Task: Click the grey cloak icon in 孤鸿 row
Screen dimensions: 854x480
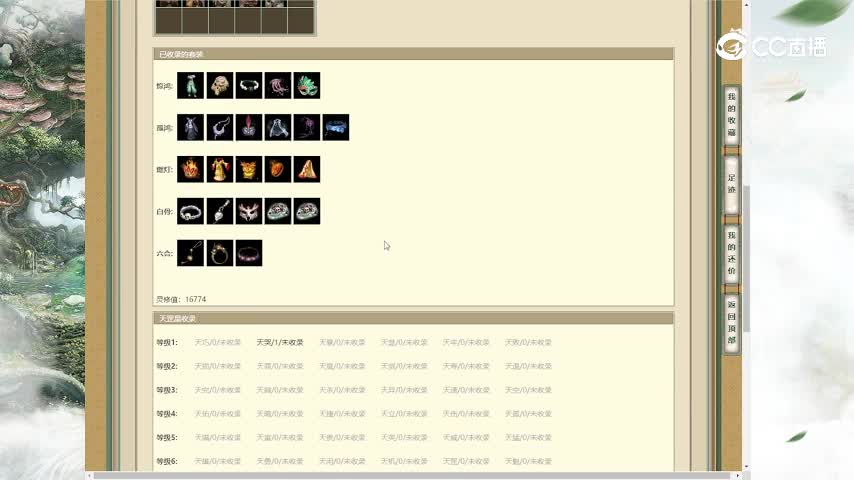Action: [x=278, y=127]
